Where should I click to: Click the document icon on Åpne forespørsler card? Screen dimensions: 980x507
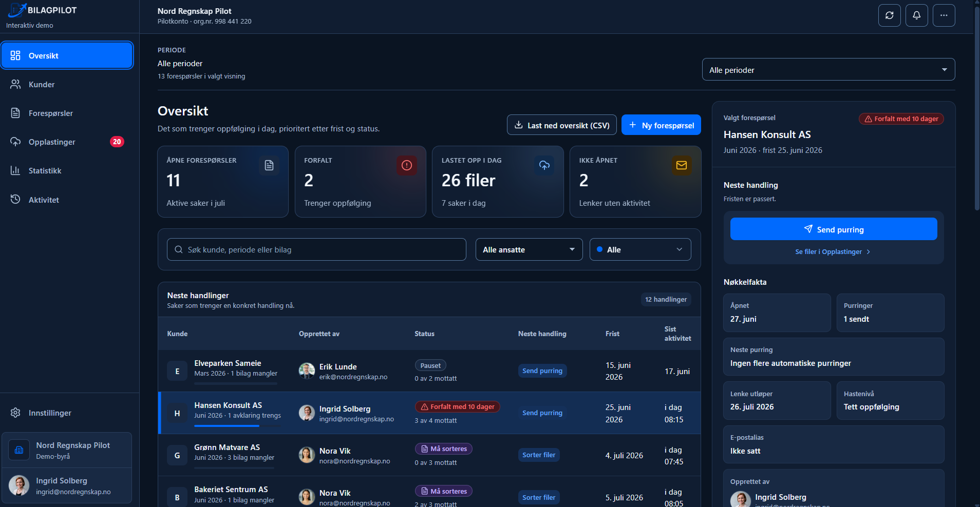click(269, 165)
